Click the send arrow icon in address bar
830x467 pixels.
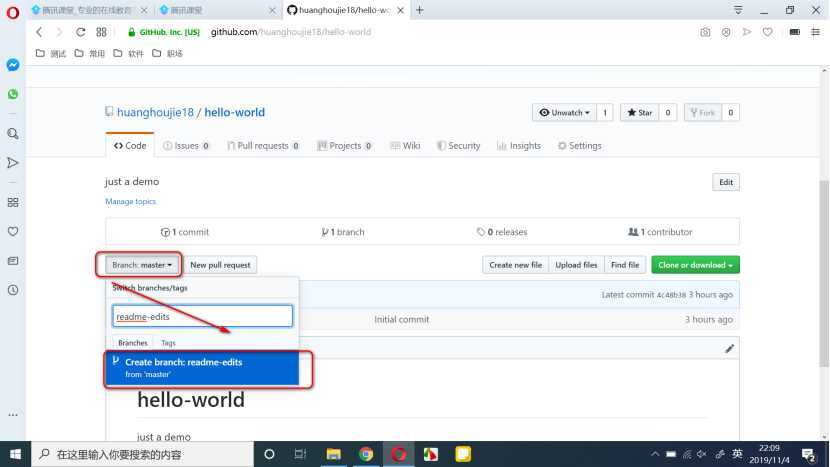tap(746, 32)
